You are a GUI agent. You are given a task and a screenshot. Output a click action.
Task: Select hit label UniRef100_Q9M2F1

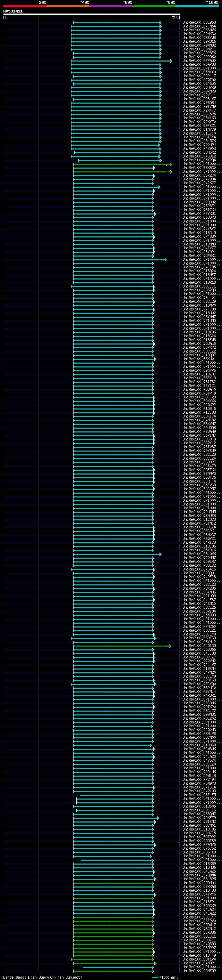pos(199,49)
